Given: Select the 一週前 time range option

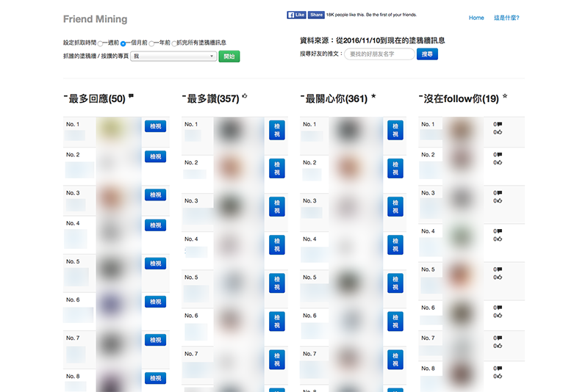Looking at the screenshot, I should 101,43.
